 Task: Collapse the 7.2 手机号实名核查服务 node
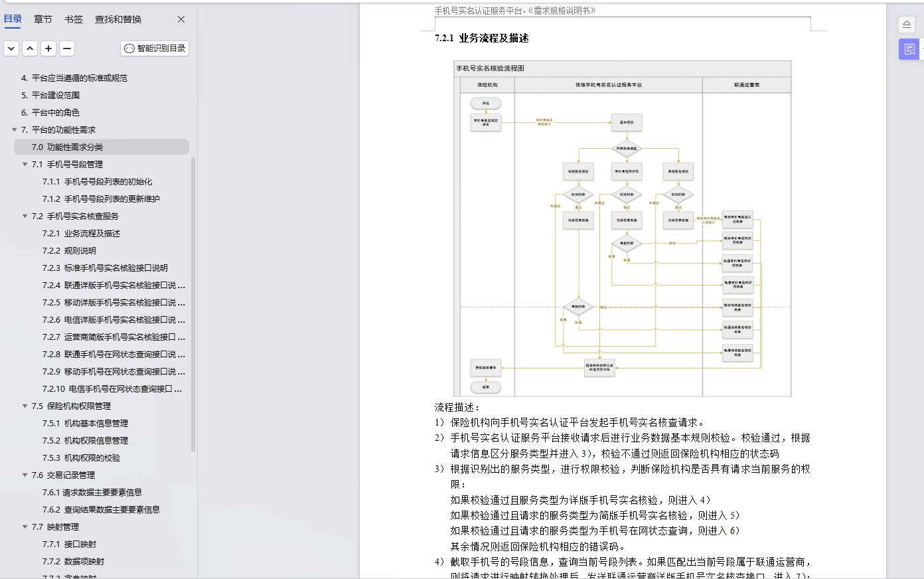point(25,216)
